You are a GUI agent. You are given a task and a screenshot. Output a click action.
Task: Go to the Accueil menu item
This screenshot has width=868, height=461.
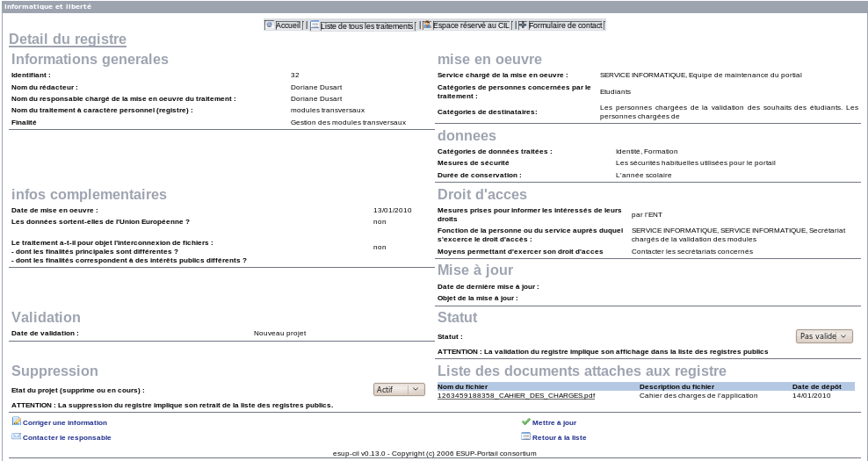tap(288, 25)
